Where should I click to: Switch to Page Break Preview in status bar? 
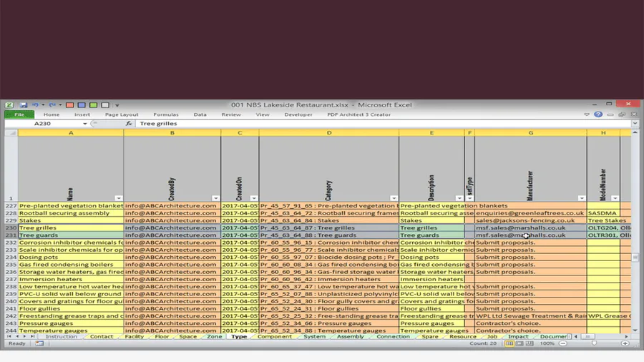pos(530,343)
